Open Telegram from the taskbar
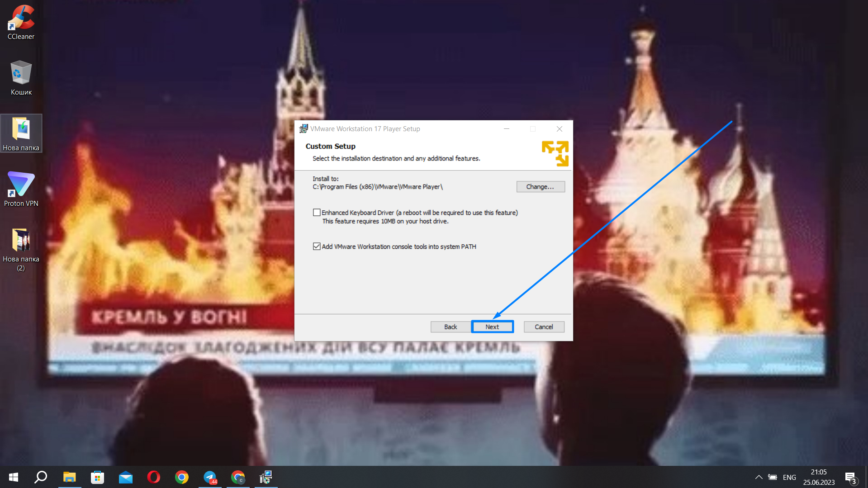Screen dimensions: 868x488 [x=210, y=477]
